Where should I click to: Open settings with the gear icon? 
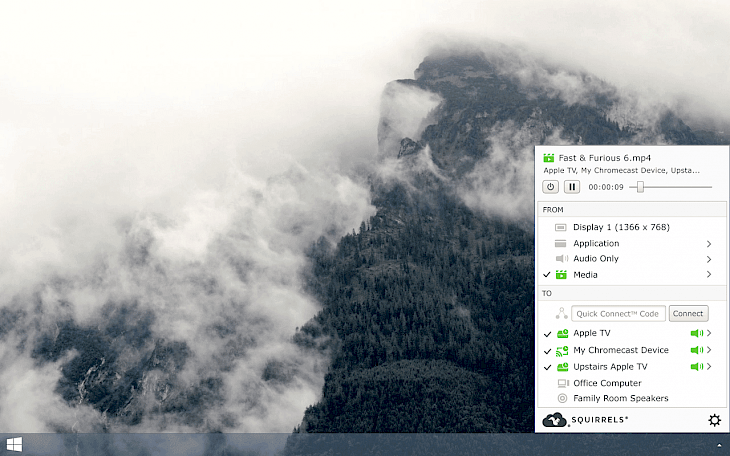(x=714, y=420)
